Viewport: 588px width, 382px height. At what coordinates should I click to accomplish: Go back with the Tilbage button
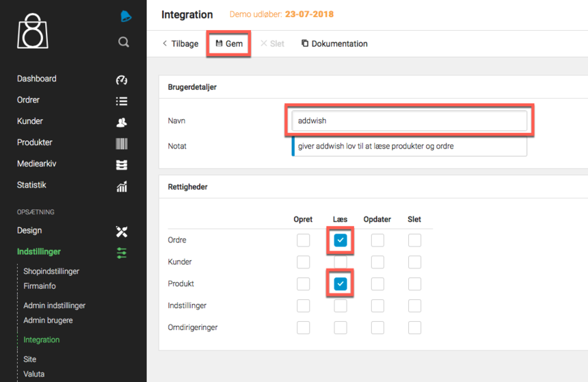181,44
